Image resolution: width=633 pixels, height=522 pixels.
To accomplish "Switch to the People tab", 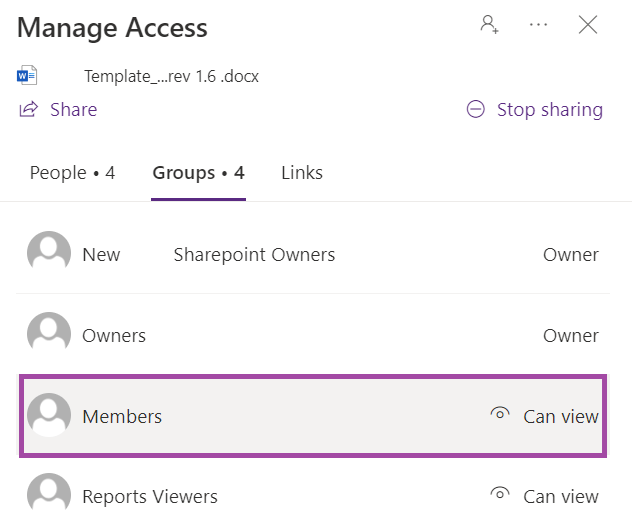I will click(73, 173).
